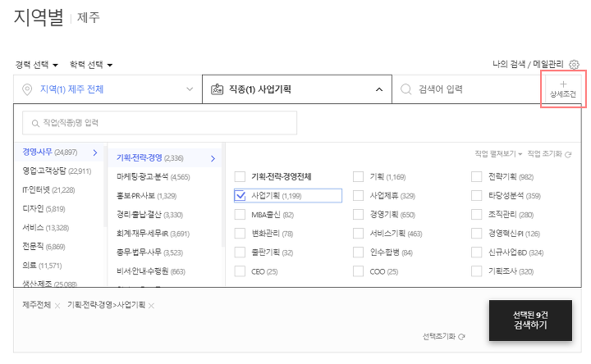591x364 pixels.
Task: Click the settings gear next to 메일관리
Action: [574, 65]
